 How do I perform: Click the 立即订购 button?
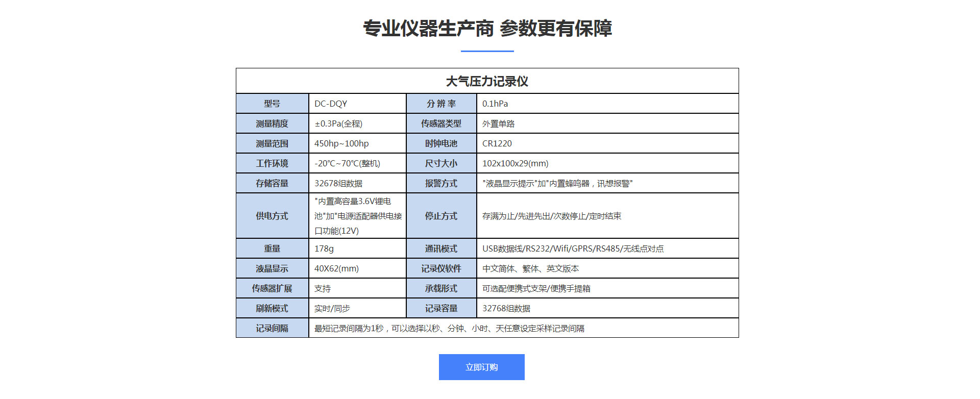481,367
